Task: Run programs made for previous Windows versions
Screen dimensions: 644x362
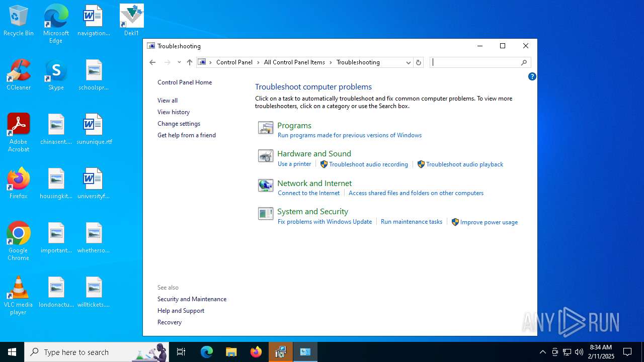Action: pyautogui.click(x=350, y=135)
